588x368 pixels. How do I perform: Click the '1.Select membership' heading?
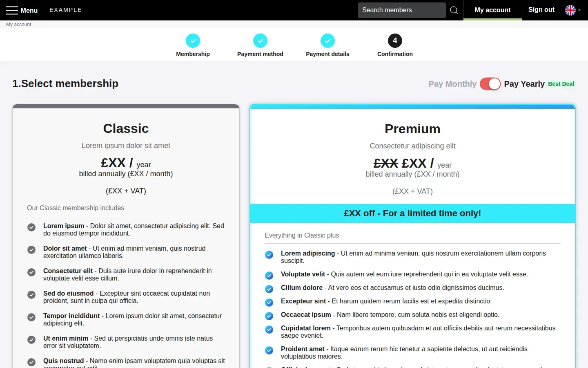[x=65, y=83]
